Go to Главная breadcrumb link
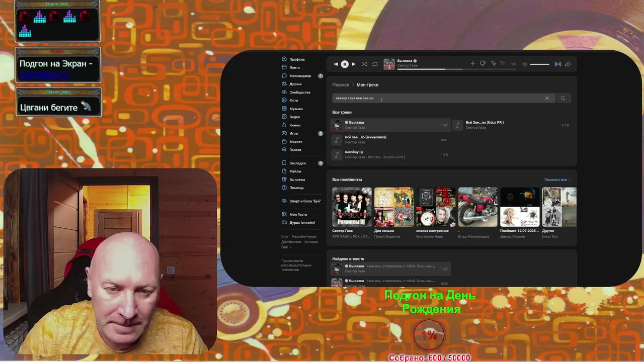Screen dimensions: 644x362 tap(341, 85)
